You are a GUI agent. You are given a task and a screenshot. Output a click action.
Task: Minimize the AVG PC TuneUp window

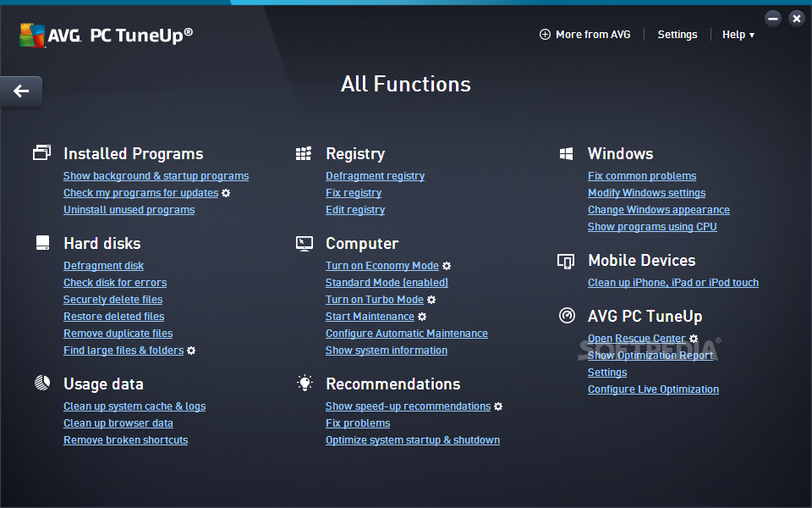pos(773,19)
